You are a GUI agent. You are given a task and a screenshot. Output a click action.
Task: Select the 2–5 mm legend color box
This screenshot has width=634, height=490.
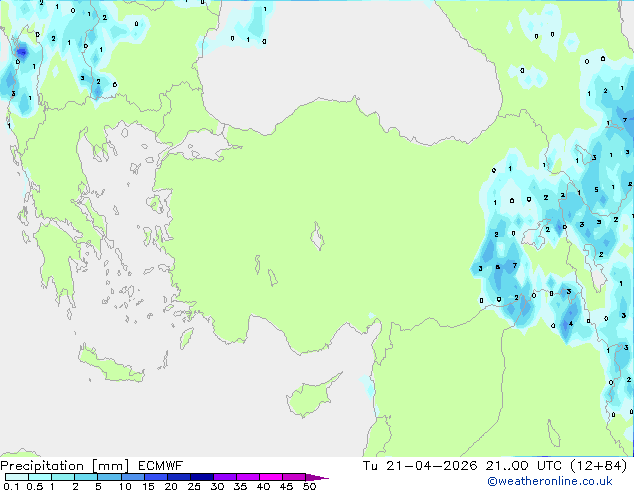[x=86, y=477]
